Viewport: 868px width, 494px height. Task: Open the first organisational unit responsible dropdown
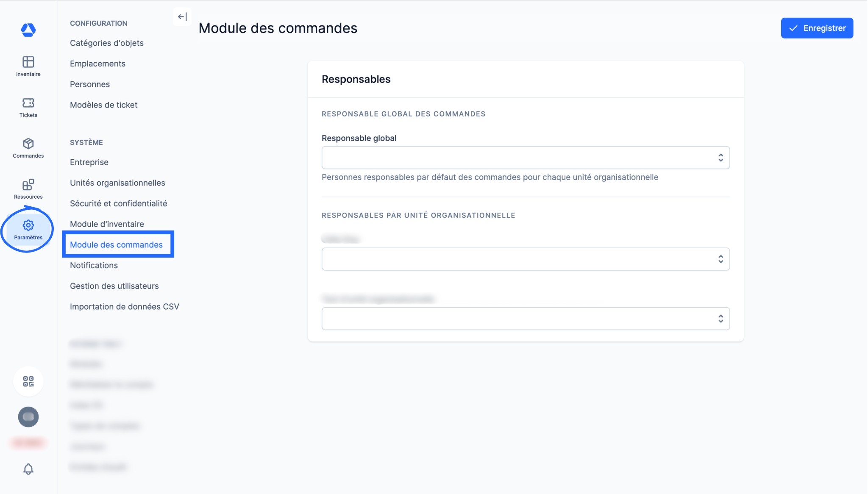pyautogui.click(x=526, y=259)
